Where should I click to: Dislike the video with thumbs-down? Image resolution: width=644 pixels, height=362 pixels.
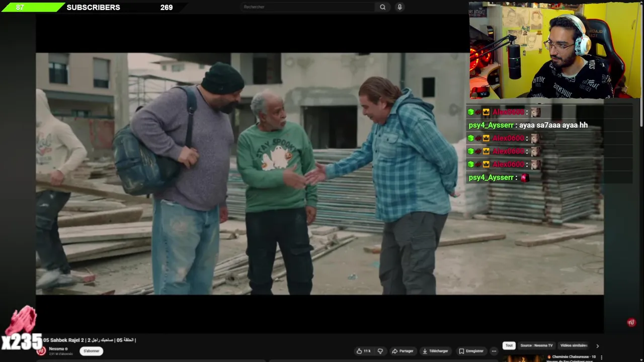click(x=380, y=351)
